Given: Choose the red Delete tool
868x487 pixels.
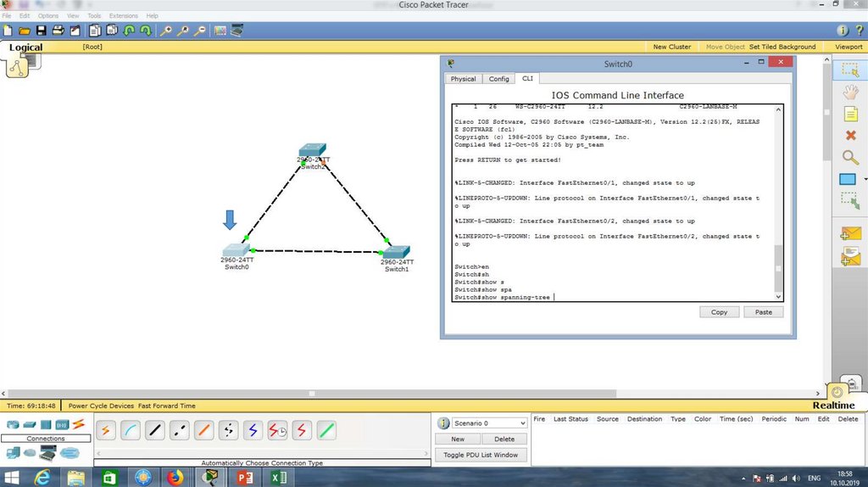Looking at the screenshot, I should (x=851, y=135).
